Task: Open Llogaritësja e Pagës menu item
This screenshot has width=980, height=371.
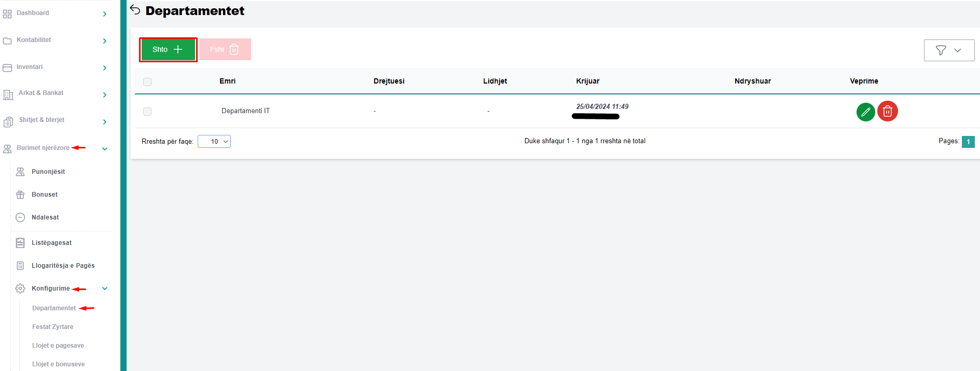Action: point(63,266)
